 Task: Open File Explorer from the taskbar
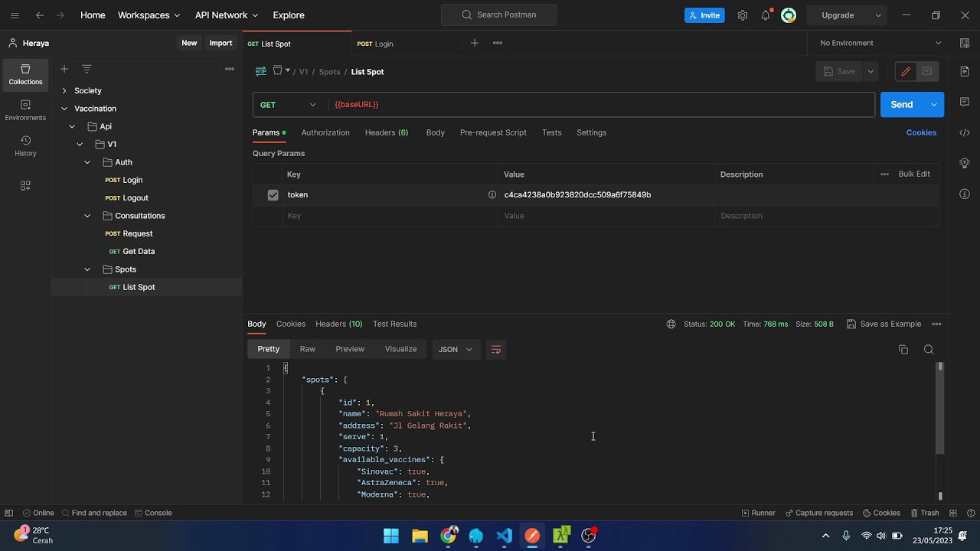tap(420, 536)
